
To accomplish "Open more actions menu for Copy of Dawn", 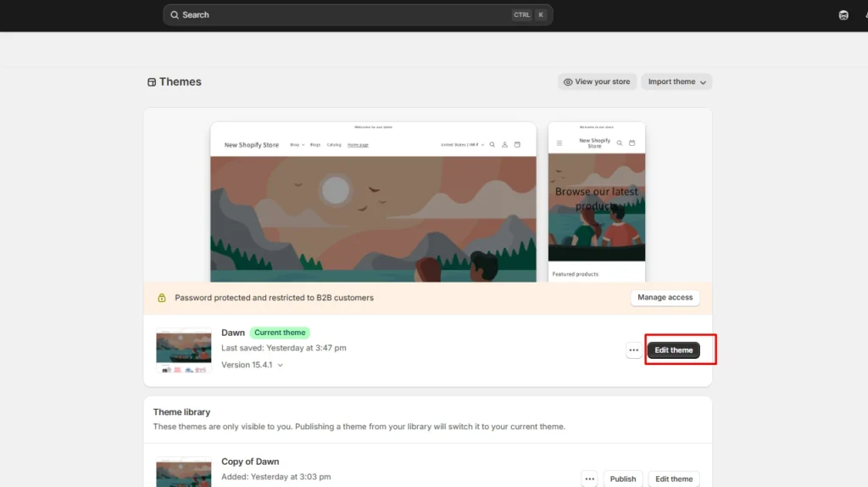I will (590, 479).
